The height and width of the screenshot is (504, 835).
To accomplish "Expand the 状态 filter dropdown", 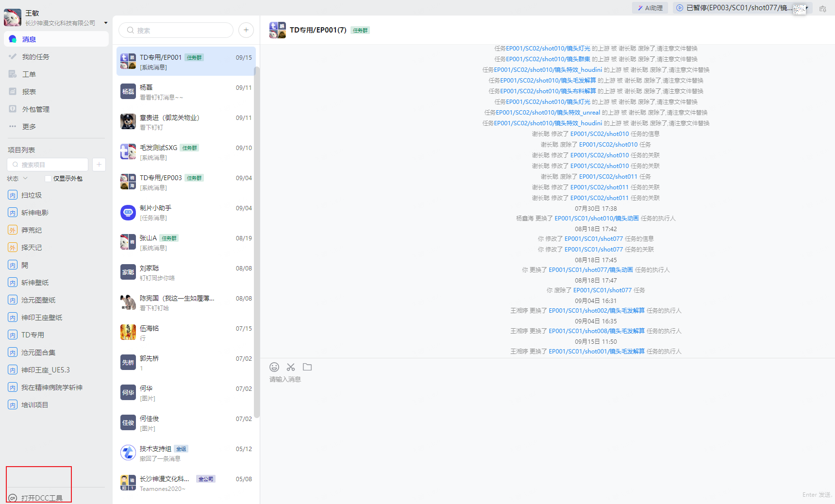I will 18,179.
